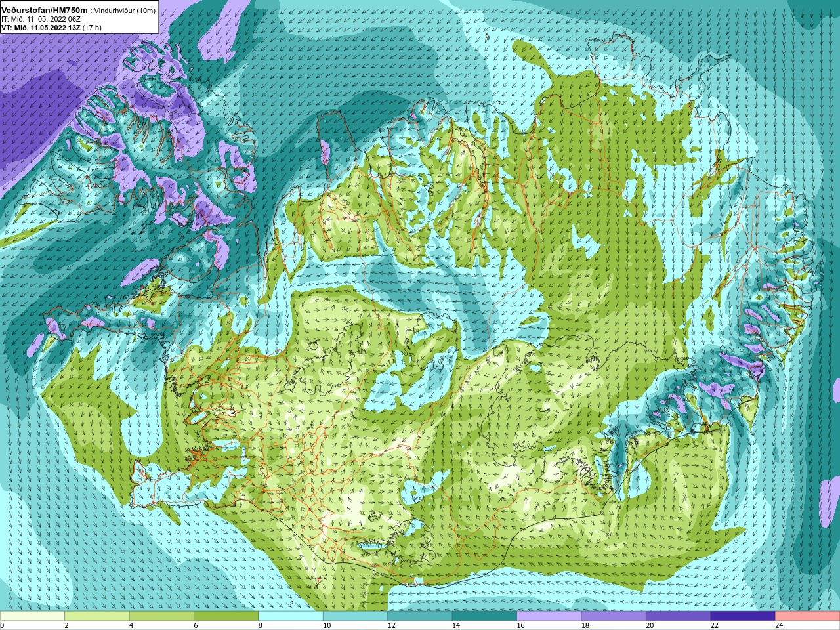The height and width of the screenshot is (630, 840).
Task: Click the legend scale label 14
Action: pyautogui.click(x=456, y=625)
